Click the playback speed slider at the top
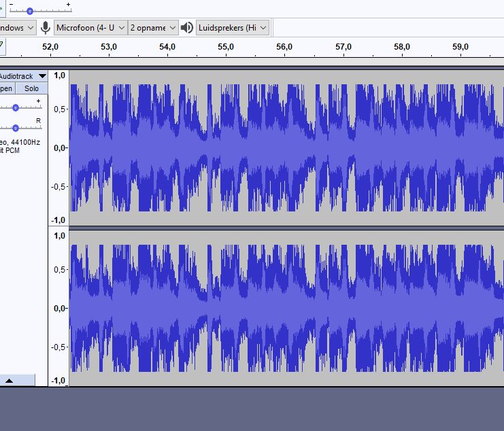Image resolution: width=504 pixels, height=431 pixels. click(x=30, y=11)
